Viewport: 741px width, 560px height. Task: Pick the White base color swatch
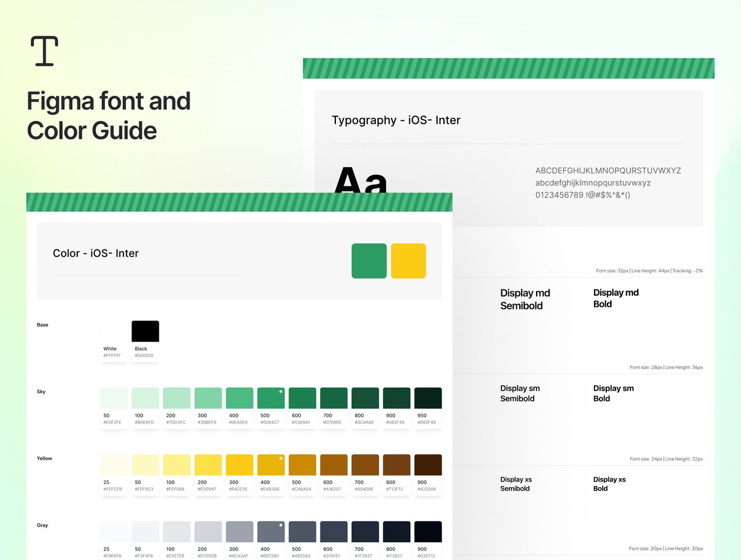114,332
